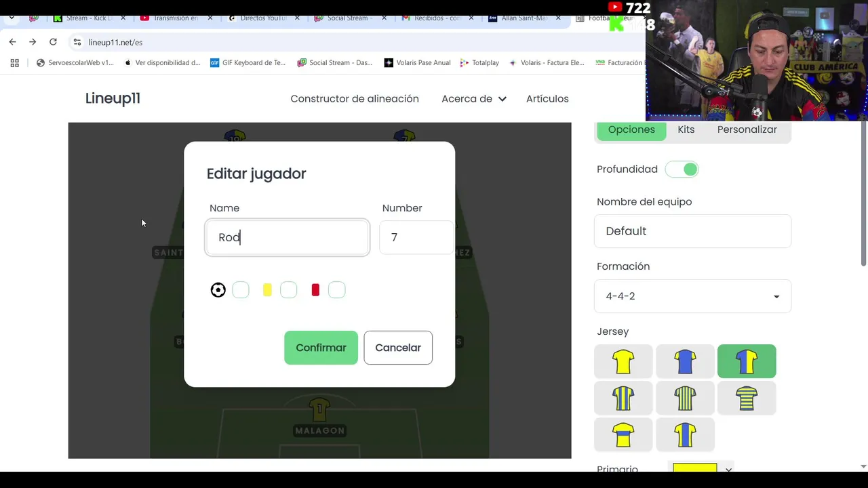Viewport: 868px width, 488px height.
Task: Go back in browser history
Action: coord(12,42)
